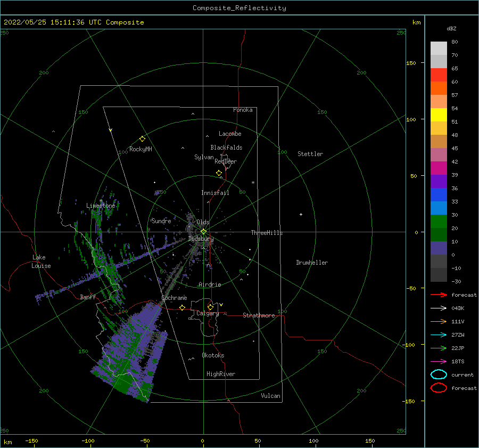Click the ThreeHills town label
This screenshot has height=448, width=479.
tap(267, 233)
